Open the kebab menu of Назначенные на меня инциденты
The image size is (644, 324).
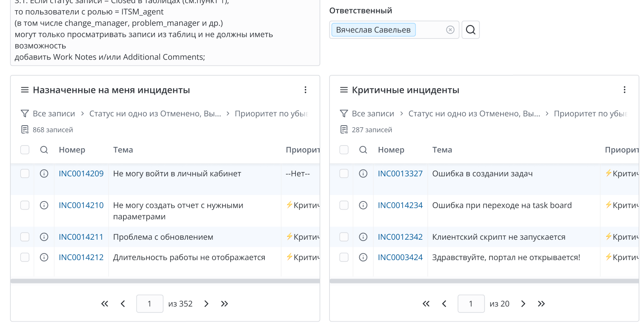pos(306,89)
